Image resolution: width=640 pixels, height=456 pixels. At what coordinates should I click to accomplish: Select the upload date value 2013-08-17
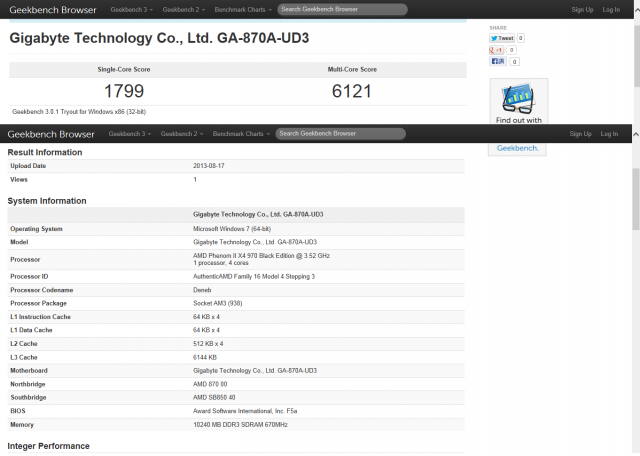point(209,166)
